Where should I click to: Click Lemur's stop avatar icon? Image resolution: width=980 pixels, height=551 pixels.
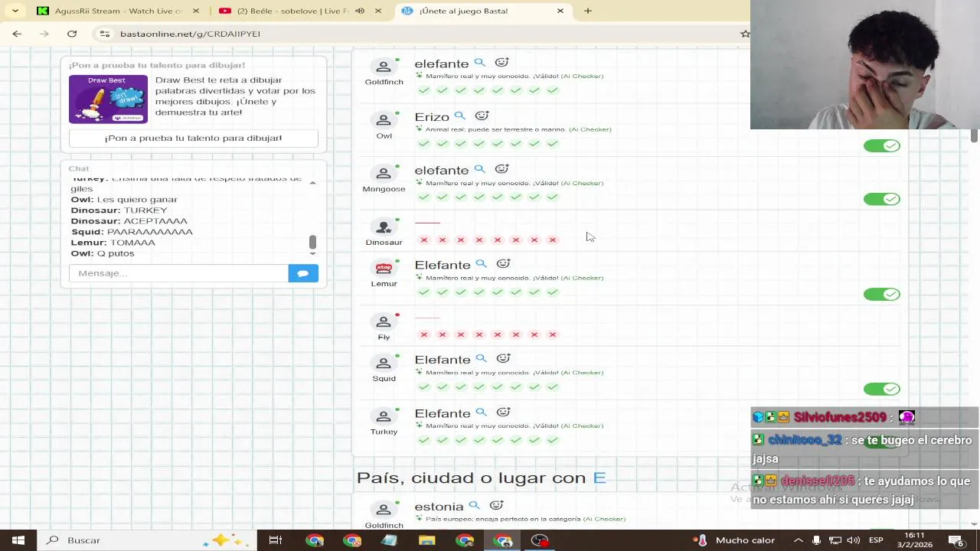click(x=384, y=269)
